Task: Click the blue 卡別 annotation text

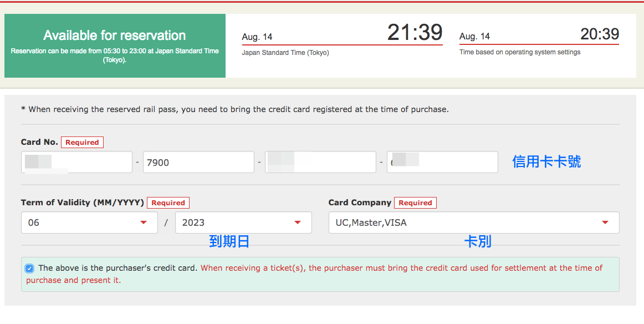Action: (x=477, y=241)
